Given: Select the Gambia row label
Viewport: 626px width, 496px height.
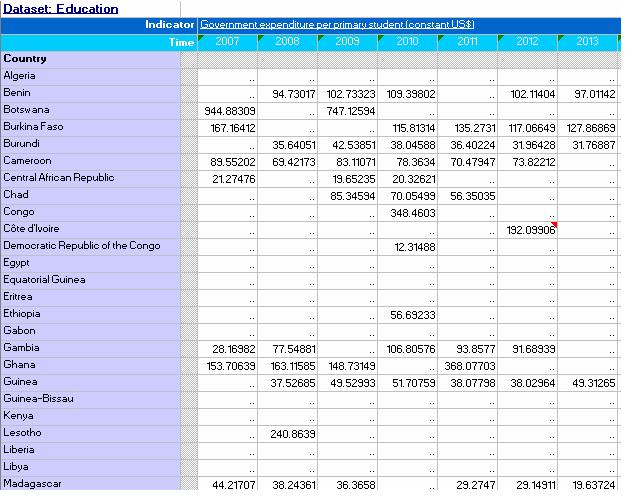Looking at the screenshot, I should pyautogui.click(x=21, y=347).
